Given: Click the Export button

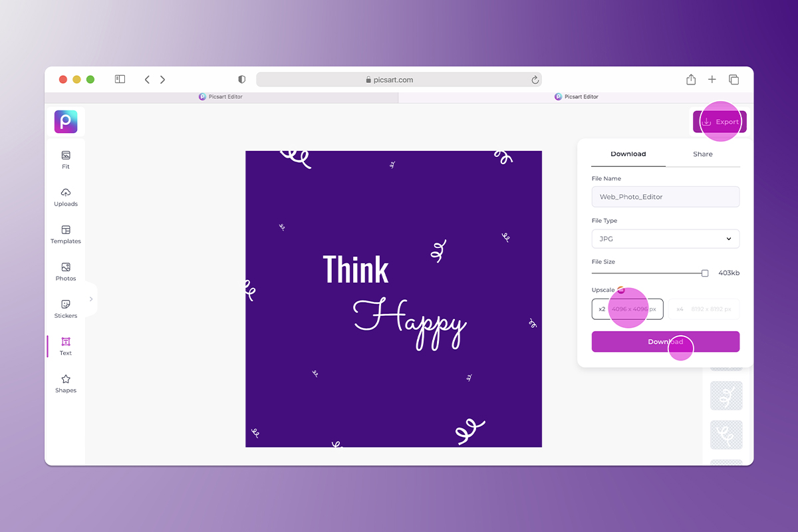Looking at the screenshot, I should pyautogui.click(x=720, y=122).
